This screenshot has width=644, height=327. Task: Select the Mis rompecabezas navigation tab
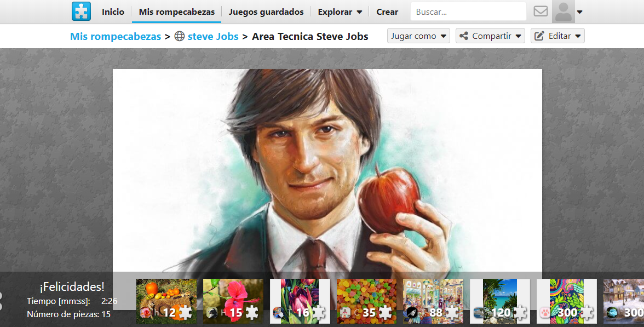tap(176, 12)
